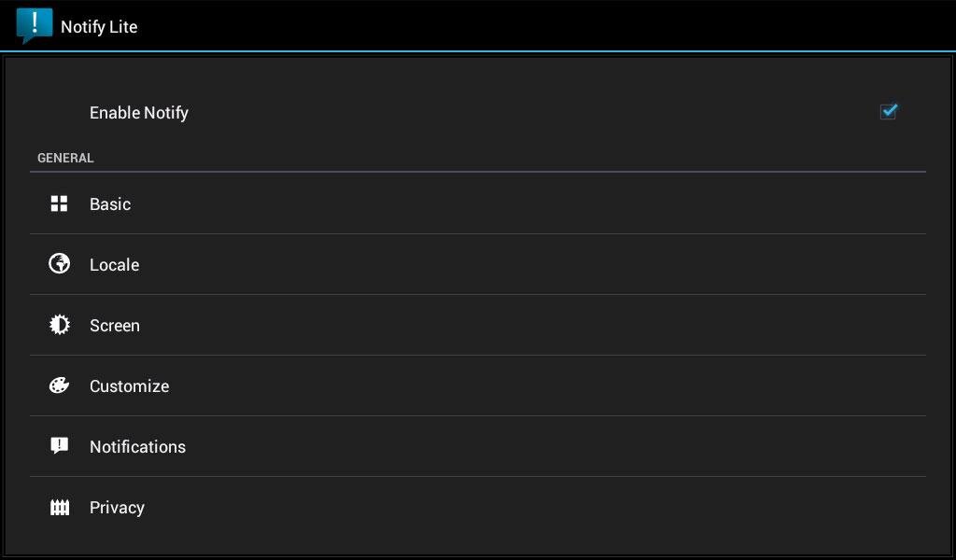Open the Locale settings label

114,265
